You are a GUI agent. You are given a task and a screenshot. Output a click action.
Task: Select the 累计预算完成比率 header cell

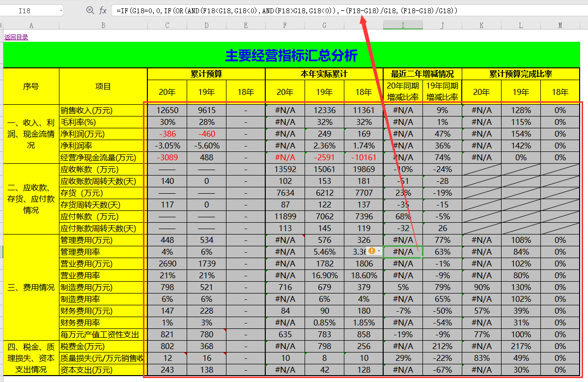(521, 74)
